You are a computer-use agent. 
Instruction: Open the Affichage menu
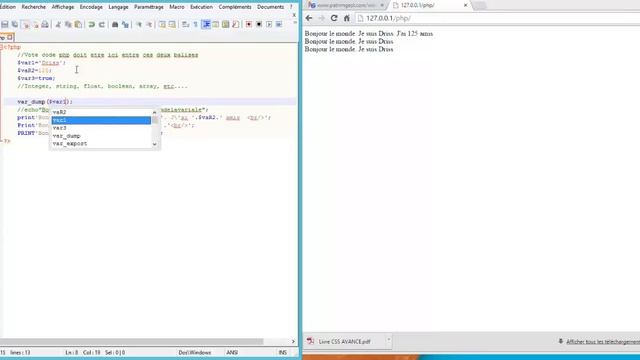coord(62,7)
